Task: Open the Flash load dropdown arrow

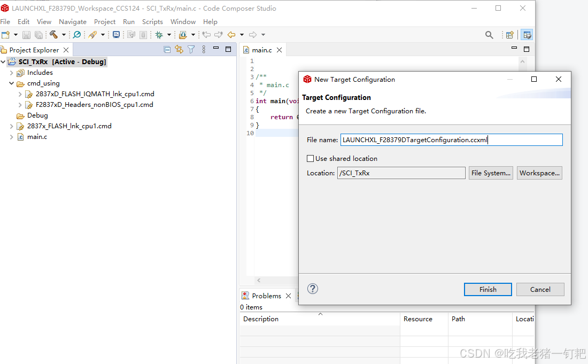Action: [x=193, y=35]
